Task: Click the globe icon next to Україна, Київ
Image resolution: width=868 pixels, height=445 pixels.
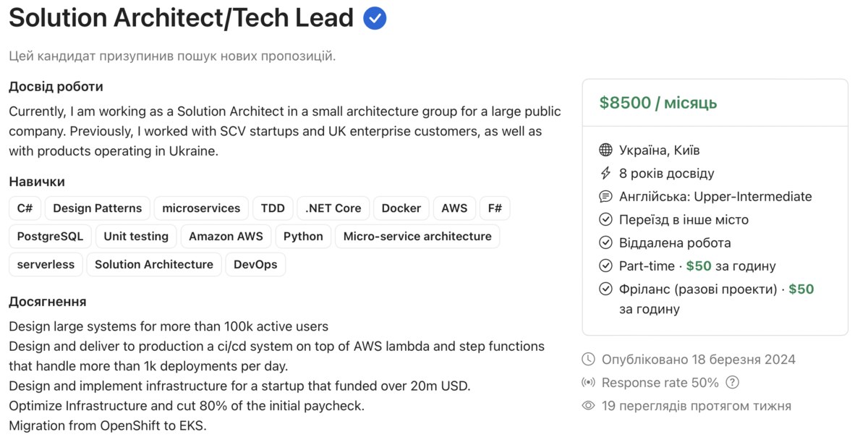Action: (x=606, y=151)
